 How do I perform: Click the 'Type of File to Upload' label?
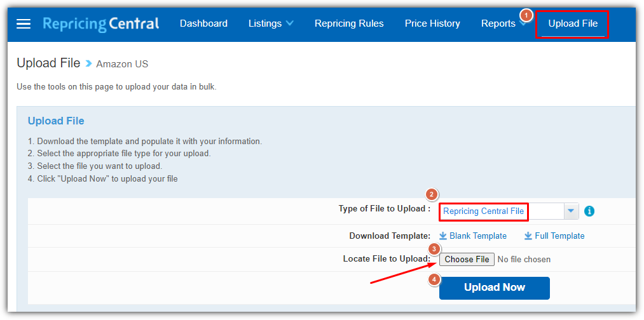tap(385, 209)
